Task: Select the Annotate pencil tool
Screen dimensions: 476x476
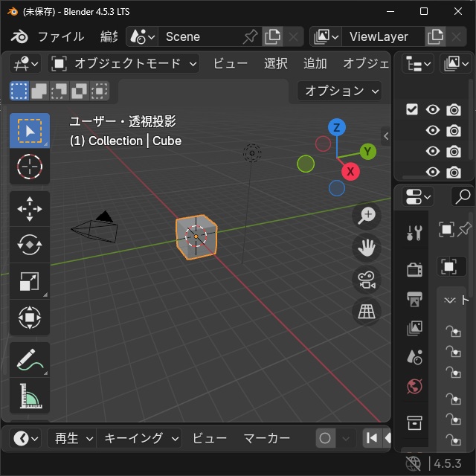Action: (30, 360)
